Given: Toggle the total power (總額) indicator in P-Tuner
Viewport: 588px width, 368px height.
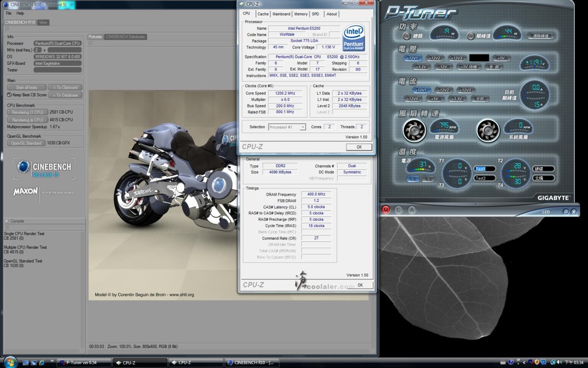Looking at the screenshot, I should click(x=406, y=36).
